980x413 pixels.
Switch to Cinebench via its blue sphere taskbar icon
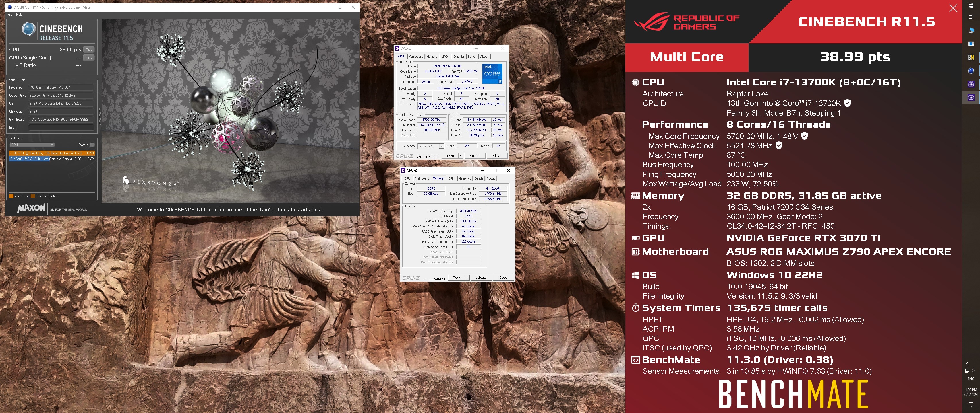pos(971,71)
